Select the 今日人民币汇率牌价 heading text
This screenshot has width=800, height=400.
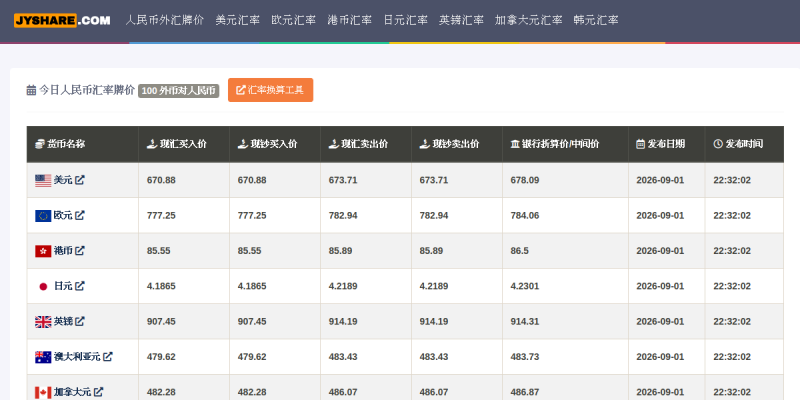87,90
